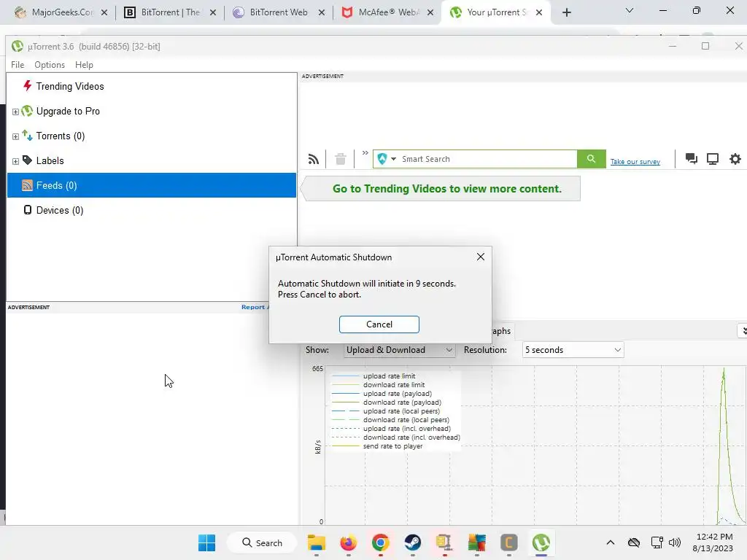Image resolution: width=747 pixels, height=560 pixels.
Task: Select Devices (0) in sidebar
Action: coord(60,210)
